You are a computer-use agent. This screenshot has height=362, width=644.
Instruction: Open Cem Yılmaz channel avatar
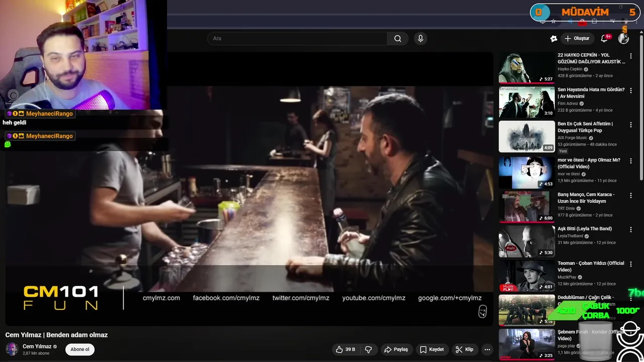pos(12,349)
